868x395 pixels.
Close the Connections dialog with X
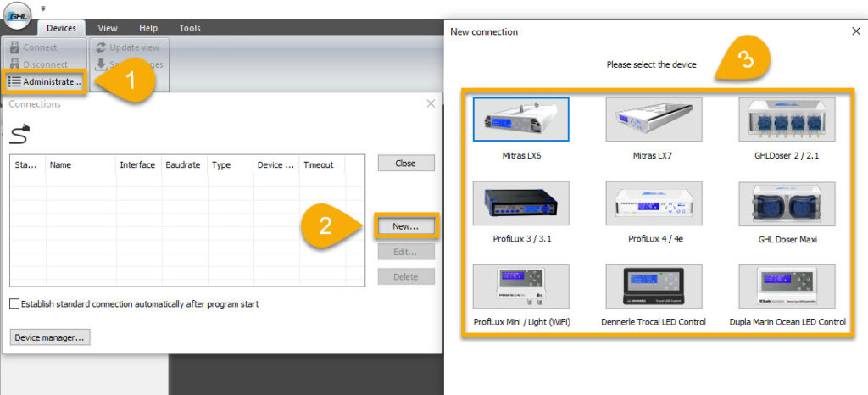pyautogui.click(x=431, y=103)
